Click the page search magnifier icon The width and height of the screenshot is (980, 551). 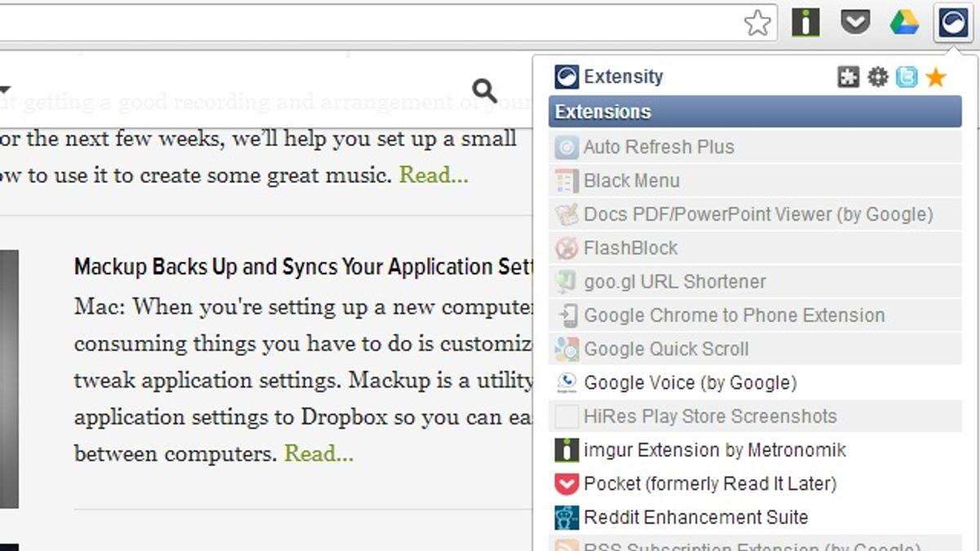[x=484, y=91]
